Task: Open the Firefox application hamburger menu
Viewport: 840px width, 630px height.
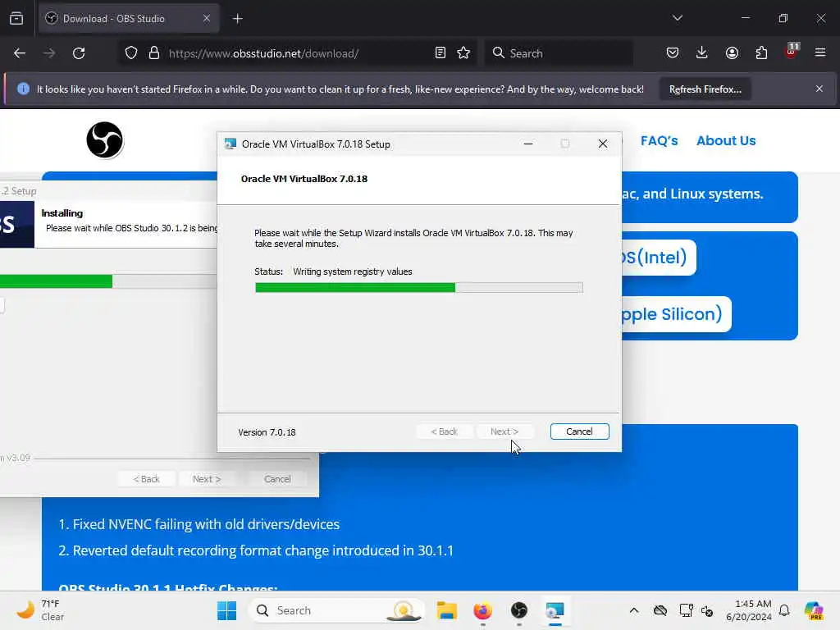Action: coord(820,53)
